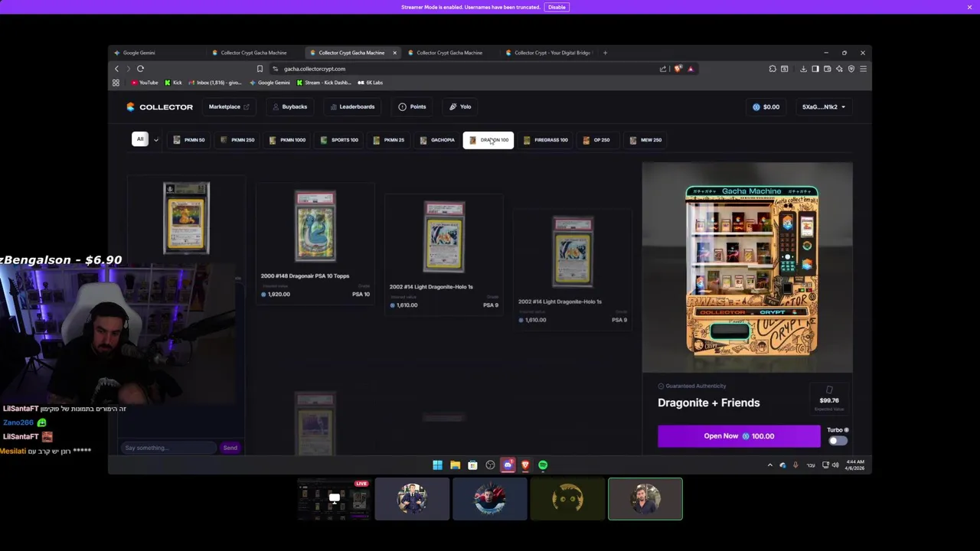The height and width of the screenshot is (551, 980).
Task: Open the bookmarks apps grid icon
Action: [x=116, y=83]
